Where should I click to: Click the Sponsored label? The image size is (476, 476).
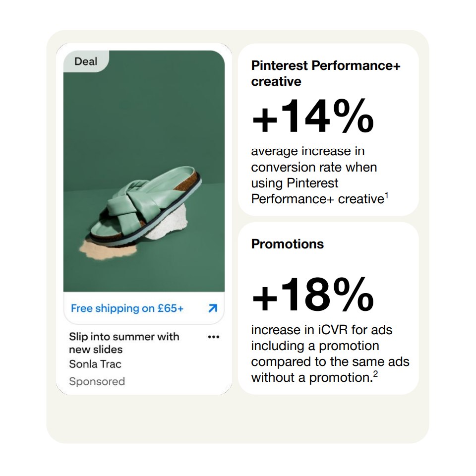click(97, 381)
